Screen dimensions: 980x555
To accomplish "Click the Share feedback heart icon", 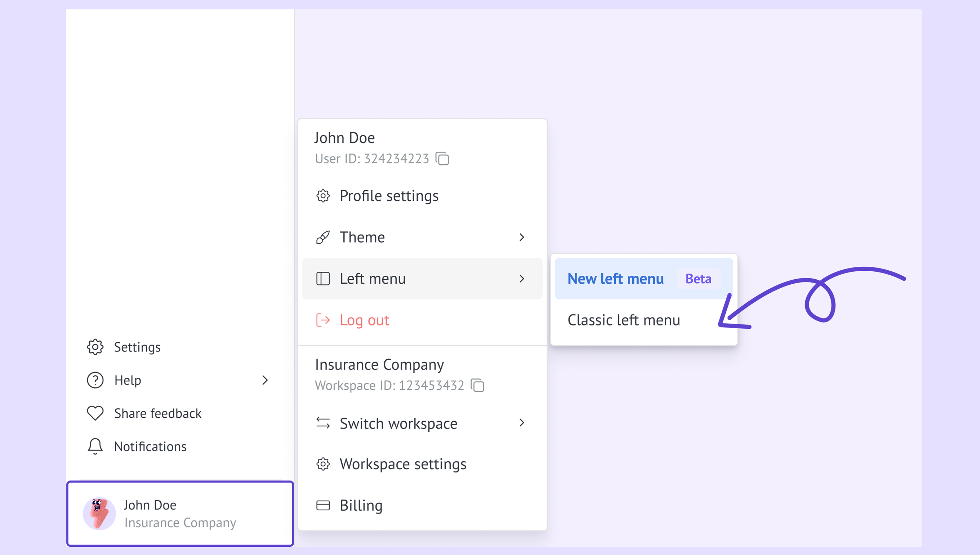I will coord(95,413).
